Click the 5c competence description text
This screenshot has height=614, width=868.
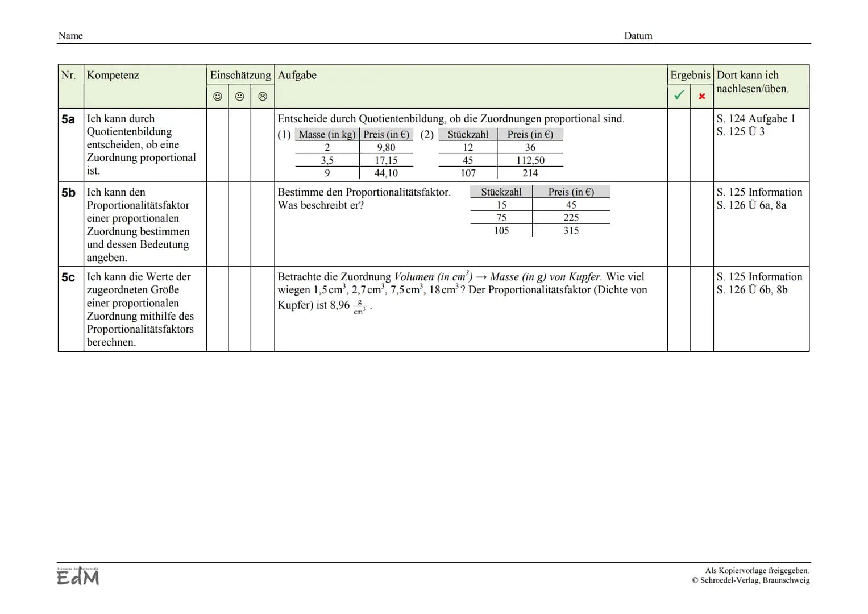tap(140, 309)
